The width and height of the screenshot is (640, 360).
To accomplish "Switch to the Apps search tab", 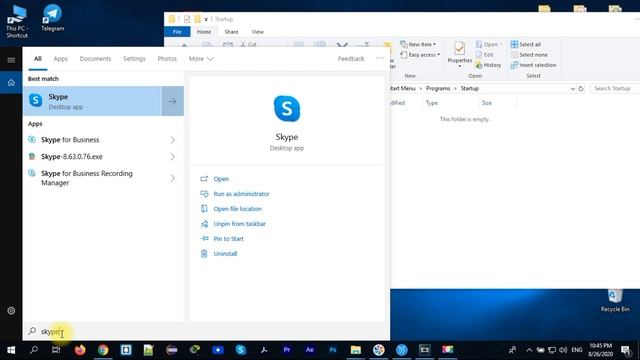I will click(60, 59).
